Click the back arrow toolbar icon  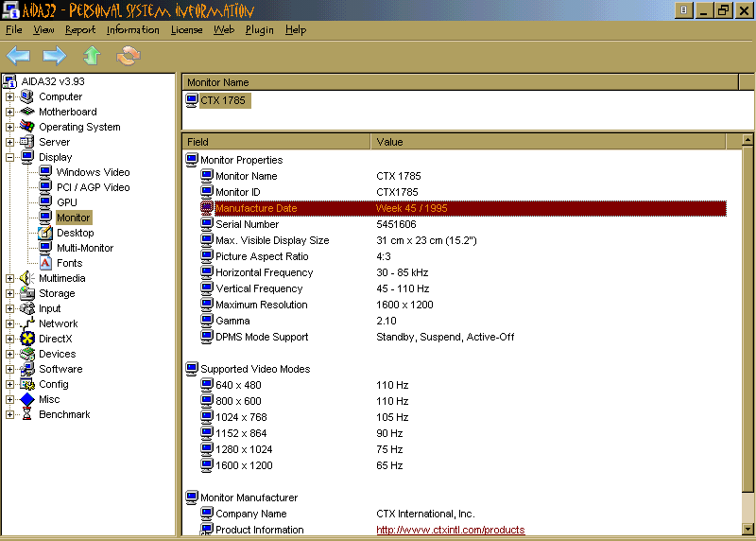[x=18, y=56]
